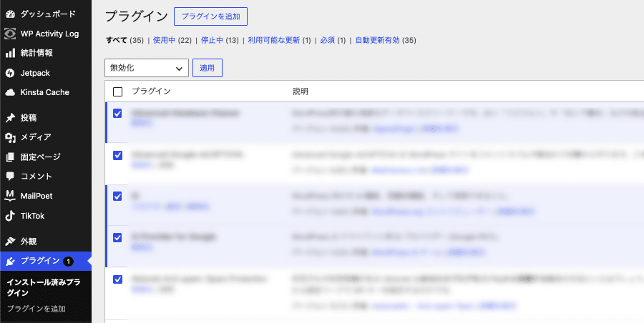Open メディア library menu
This screenshot has height=323, width=644.
coord(36,137)
